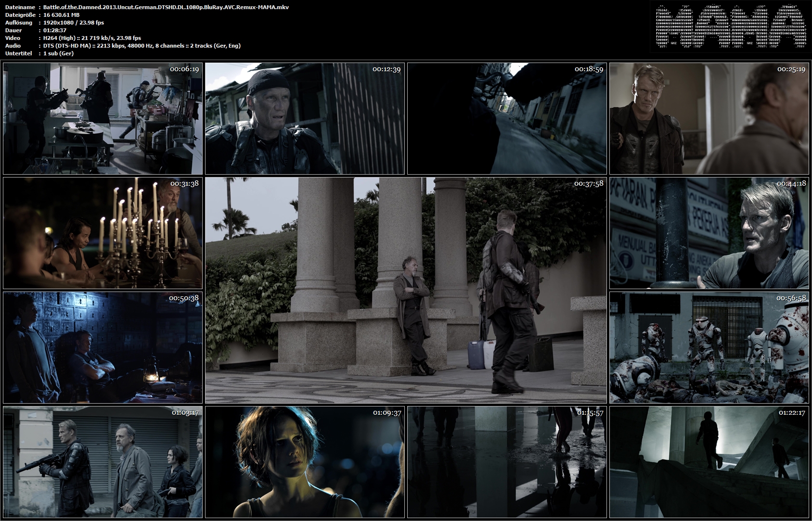Click the 00:37:58 timestamp overlay

(589, 183)
